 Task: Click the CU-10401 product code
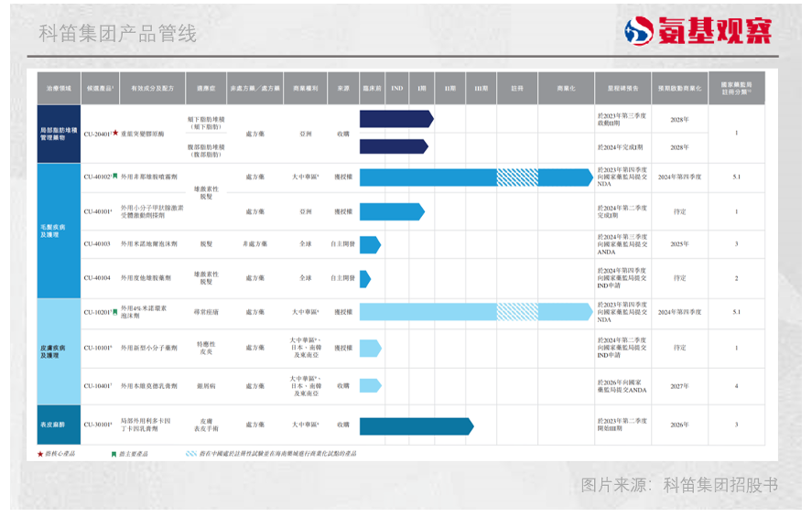tap(98, 387)
